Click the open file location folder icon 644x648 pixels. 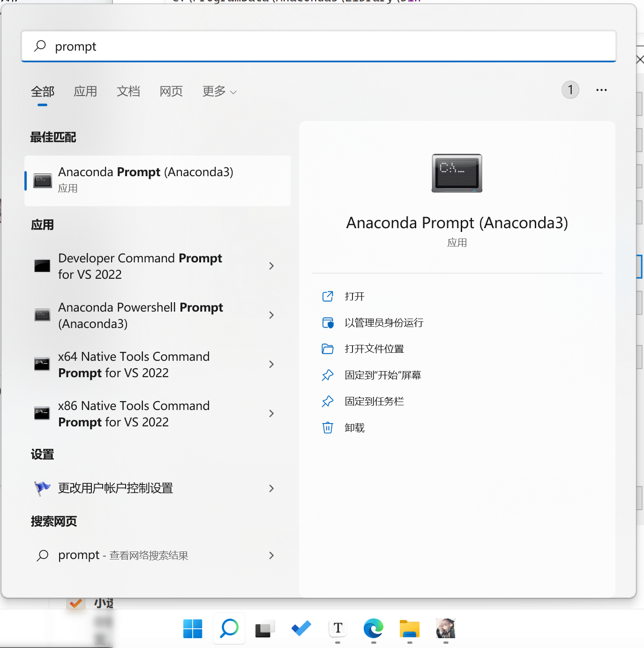(328, 349)
